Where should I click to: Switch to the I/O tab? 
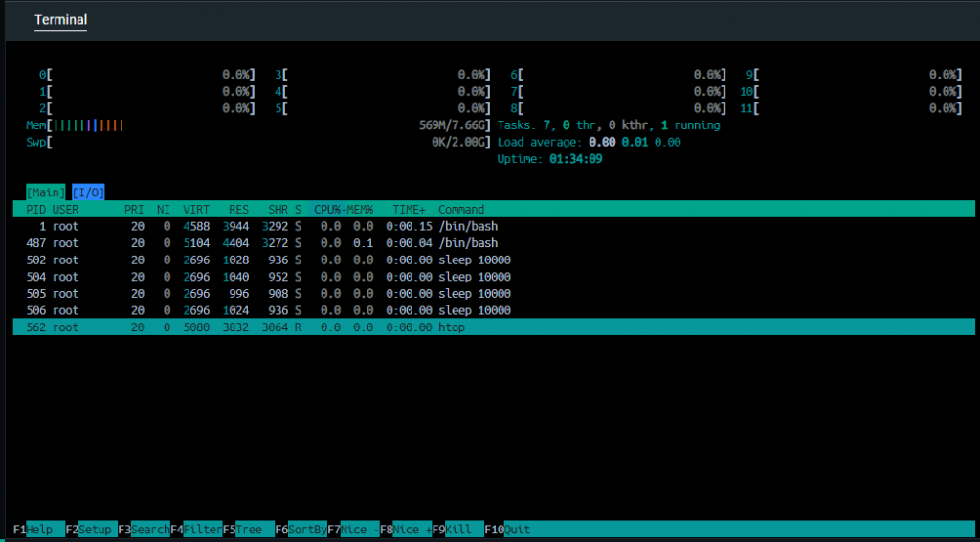(88, 192)
